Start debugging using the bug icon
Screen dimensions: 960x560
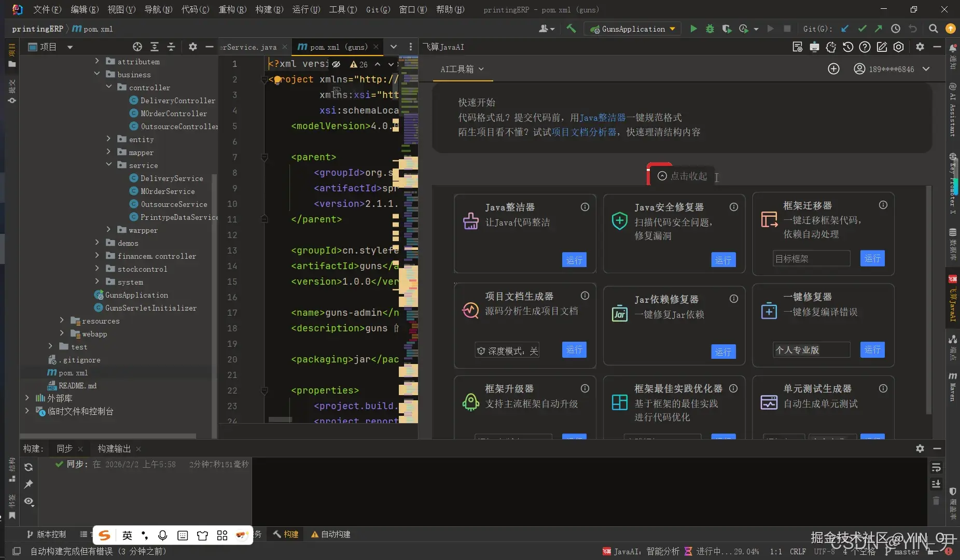710,29
